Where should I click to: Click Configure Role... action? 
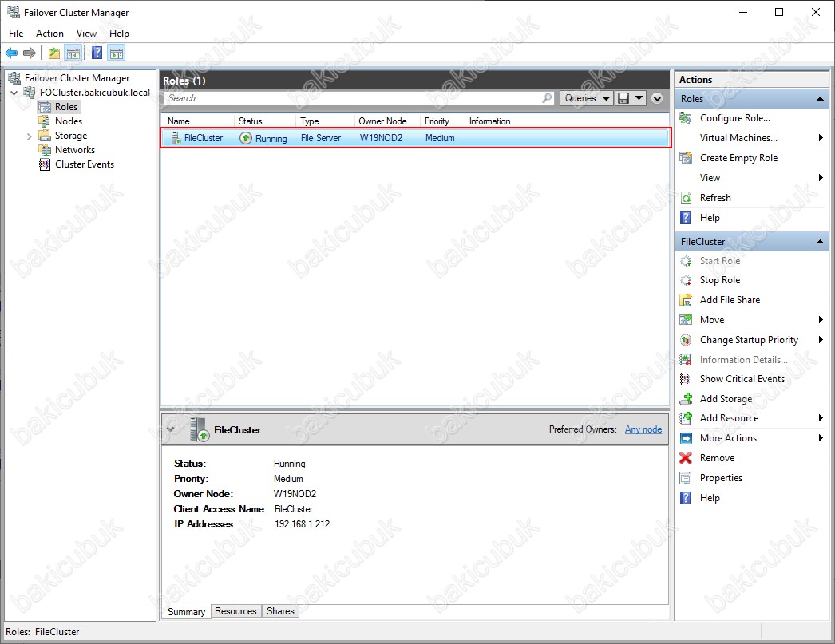click(x=735, y=118)
